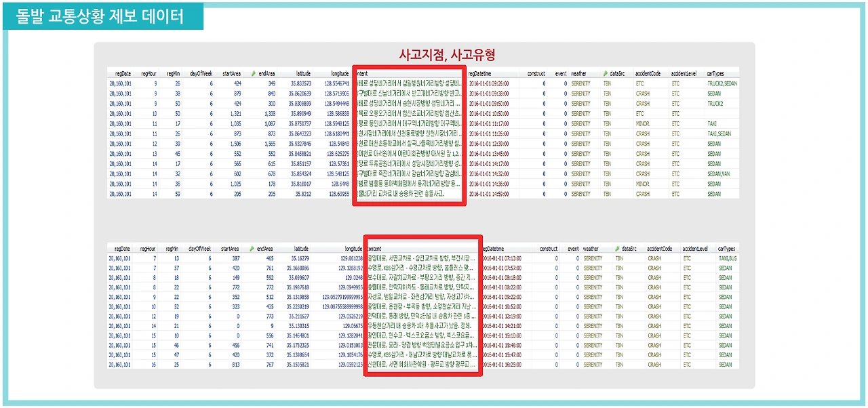Select carTypes cell TAXI,SEDAN
This screenshot has height=408, width=868.
click(x=719, y=134)
